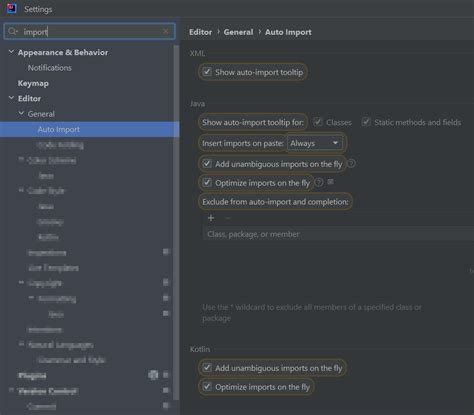474x415 pixels.
Task: Collapse the Code Style tree node
Action: click(21, 190)
